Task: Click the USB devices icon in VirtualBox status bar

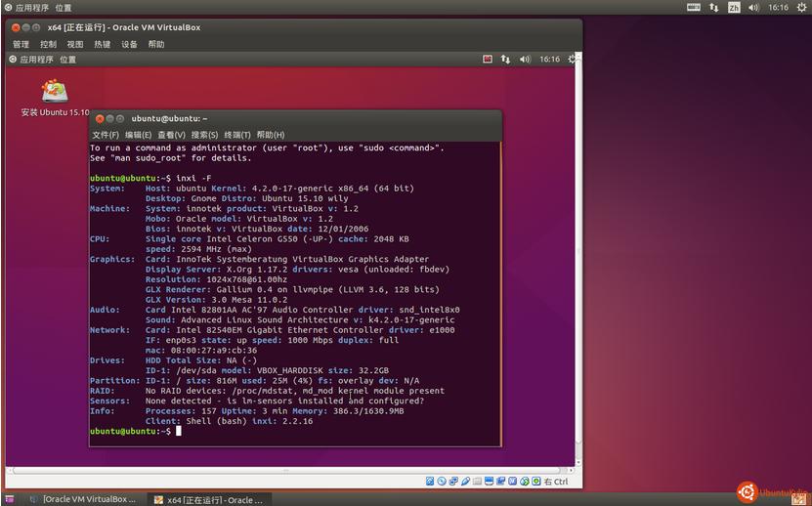Action: 465,482
